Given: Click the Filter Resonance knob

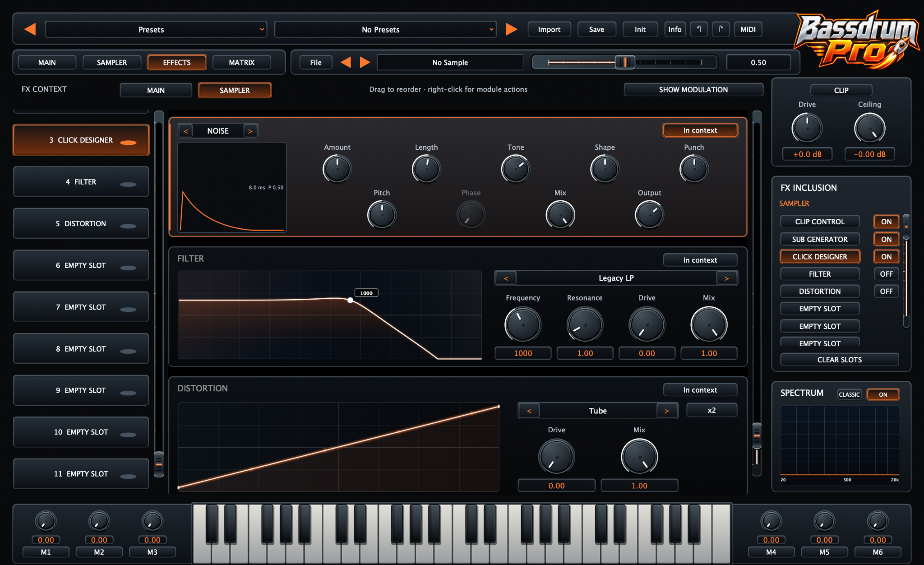Looking at the screenshot, I should click(x=585, y=324).
